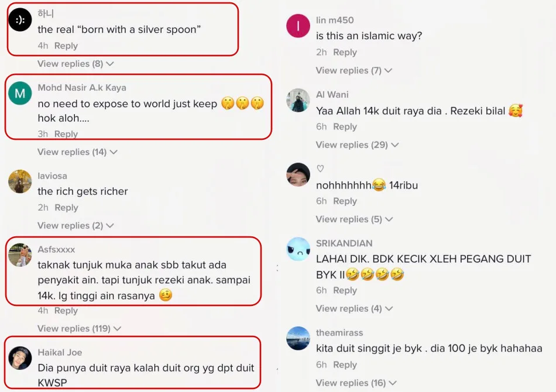Open SRIKANDIAN's angry blue face avatar
The width and height of the screenshot is (556, 392).
click(298, 249)
